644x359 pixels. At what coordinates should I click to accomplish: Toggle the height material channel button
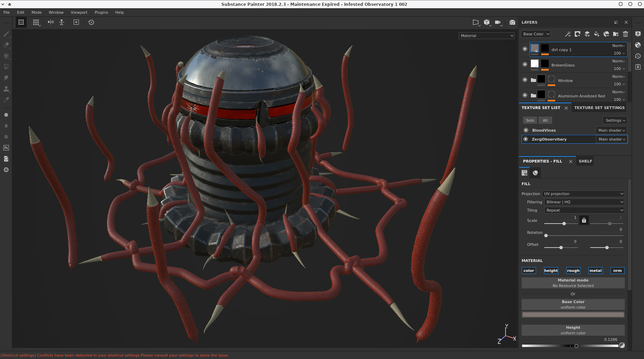tap(551, 271)
